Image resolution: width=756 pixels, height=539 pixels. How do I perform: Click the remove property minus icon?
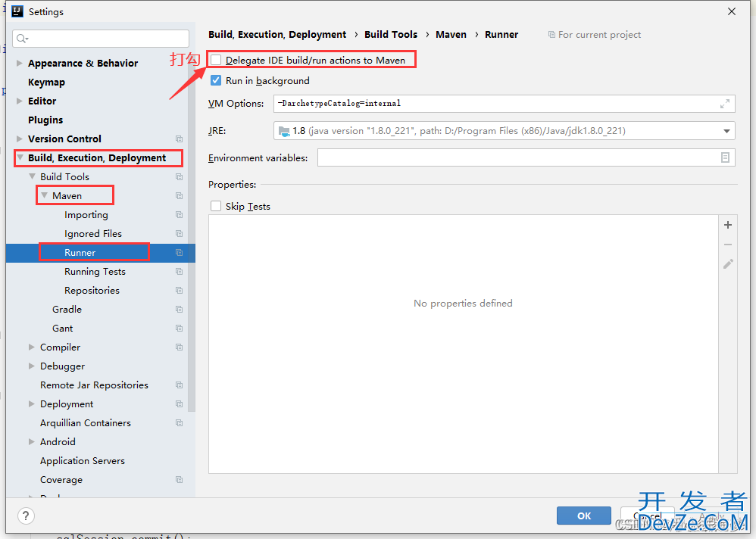[728, 245]
